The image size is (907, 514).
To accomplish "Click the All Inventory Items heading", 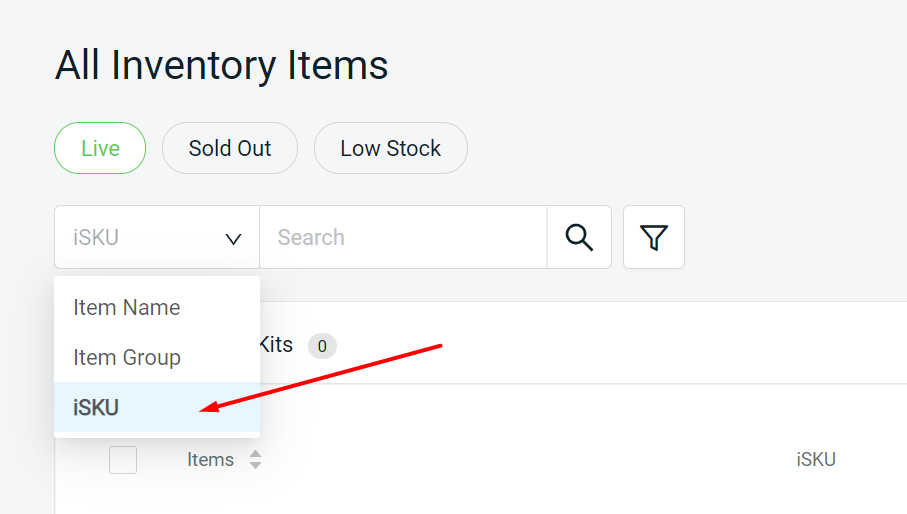I will 221,66.
